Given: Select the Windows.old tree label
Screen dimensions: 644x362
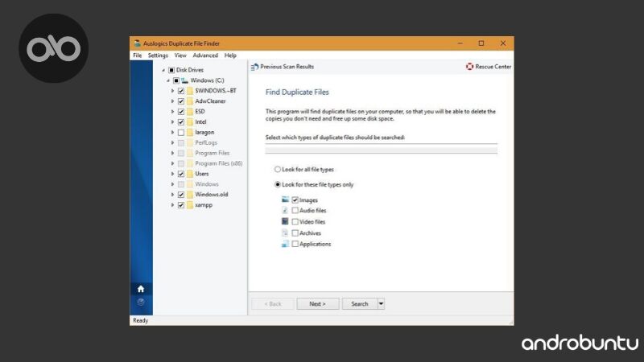Looking at the screenshot, I should [x=212, y=195].
